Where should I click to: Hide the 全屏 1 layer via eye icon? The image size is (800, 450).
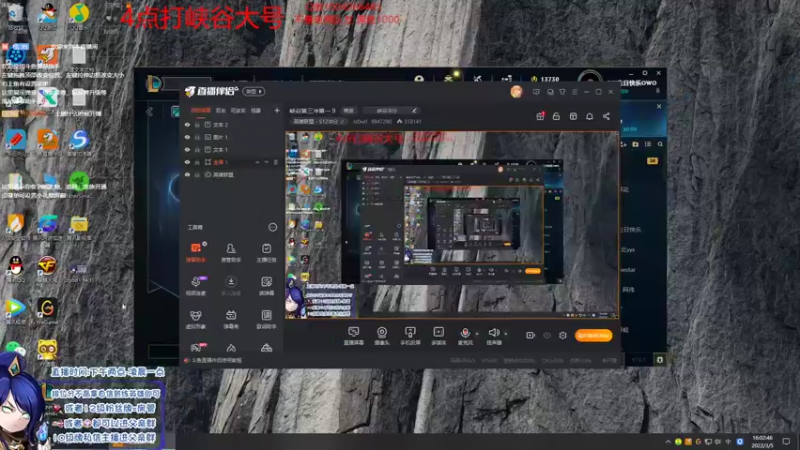(x=187, y=162)
